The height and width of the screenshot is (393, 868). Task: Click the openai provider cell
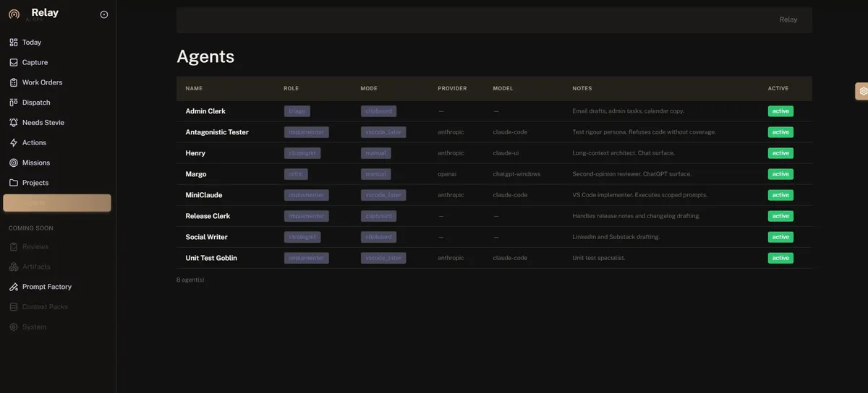pyautogui.click(x=447, y=174)
